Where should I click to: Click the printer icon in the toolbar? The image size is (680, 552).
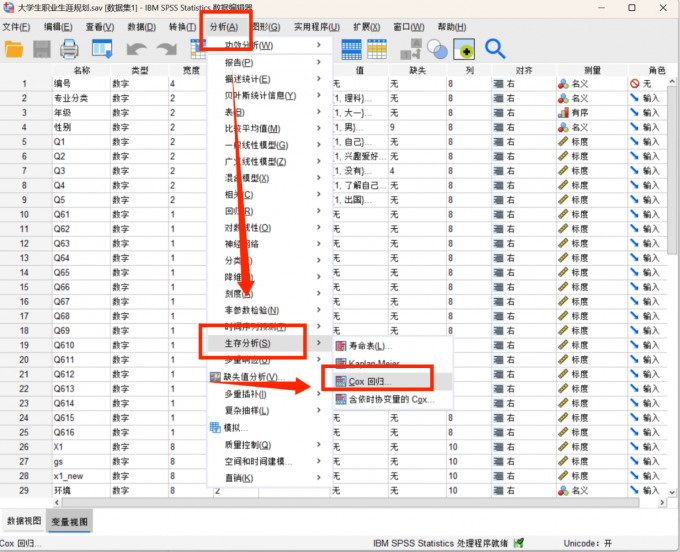point(69,49)
